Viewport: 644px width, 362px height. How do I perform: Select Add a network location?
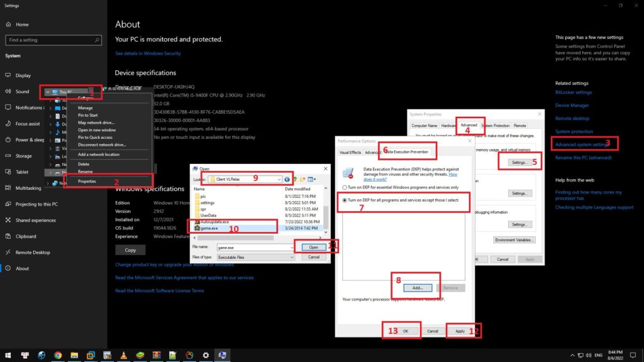click(99, 155)
